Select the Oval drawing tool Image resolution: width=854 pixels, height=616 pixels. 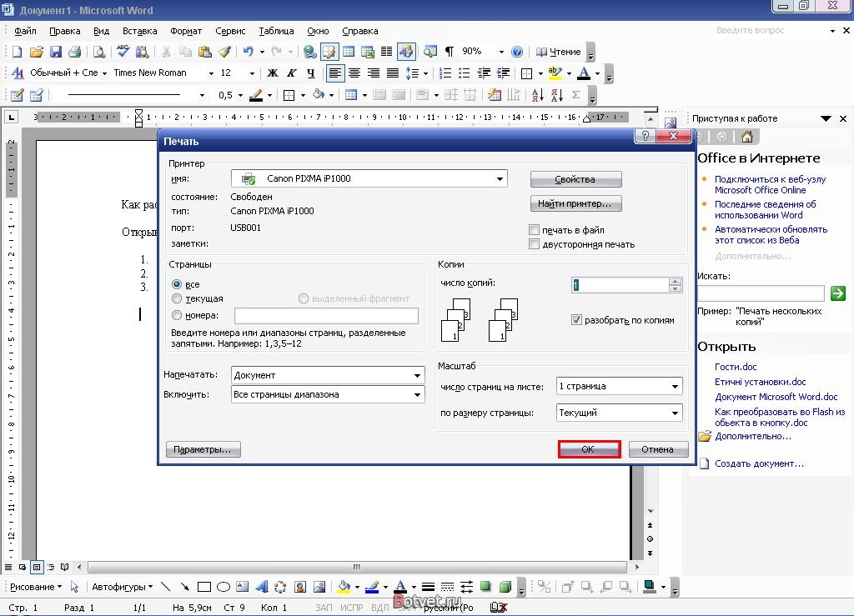[x=224, y=587]
